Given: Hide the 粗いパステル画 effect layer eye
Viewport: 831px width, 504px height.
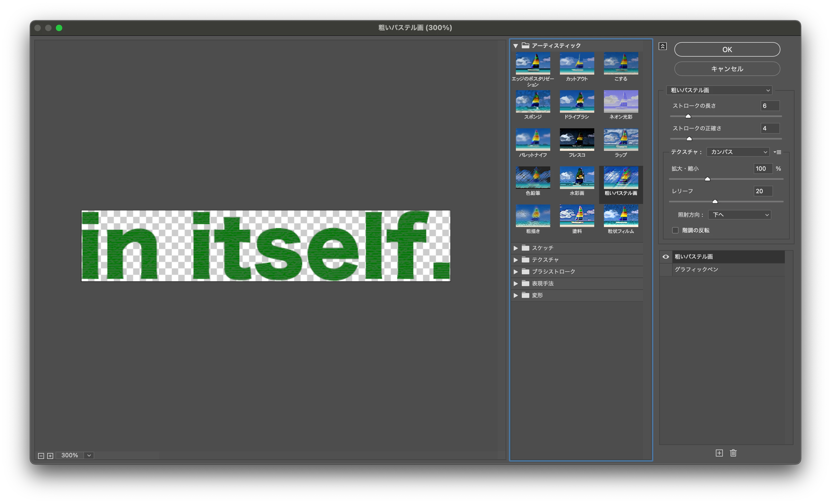Looking at the screenshot, I should pos(666,257).
